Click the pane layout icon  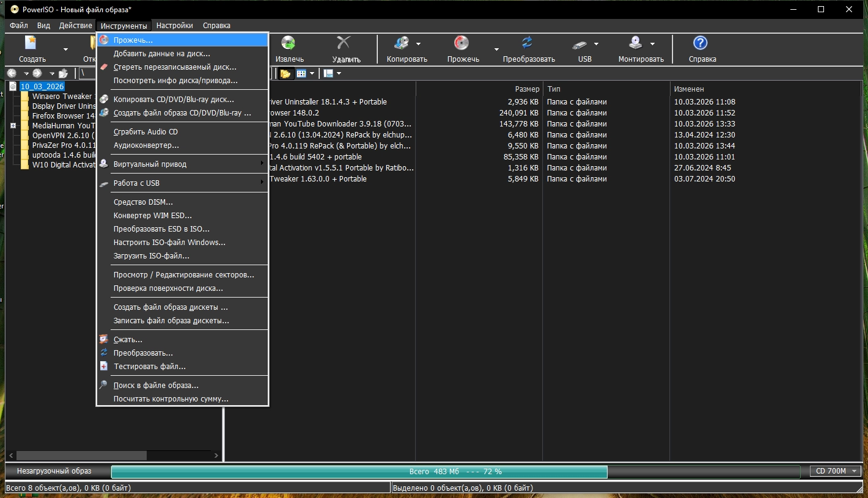point(328,73)
